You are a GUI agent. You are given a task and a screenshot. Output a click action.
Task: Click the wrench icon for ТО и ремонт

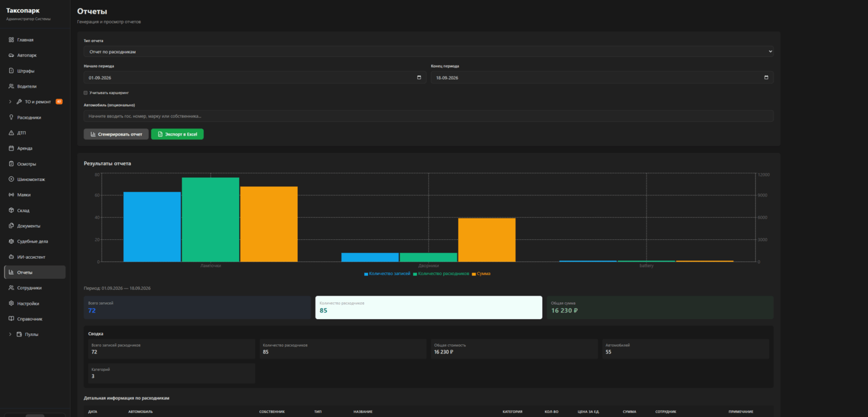click(x=19, y=102)
